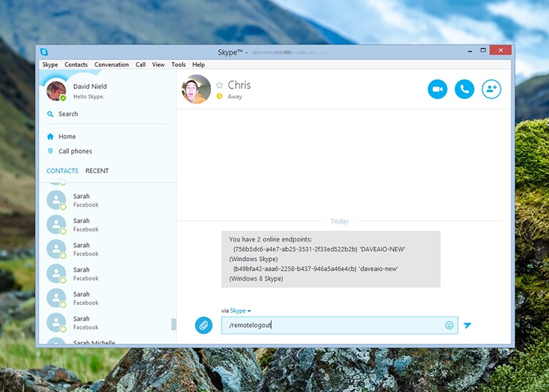Start a voice call with Chris
The height and width of the screenshot is (392, 549).
click(x=464, y=89)
